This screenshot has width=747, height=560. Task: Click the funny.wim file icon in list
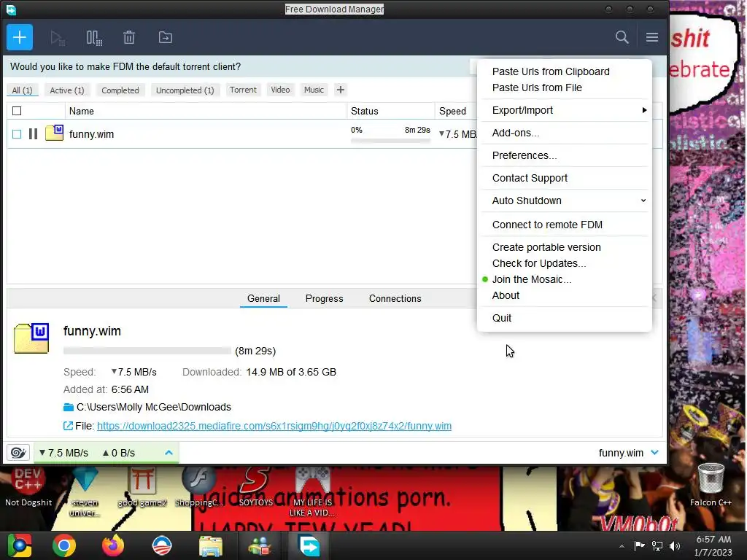pos(54,133)
